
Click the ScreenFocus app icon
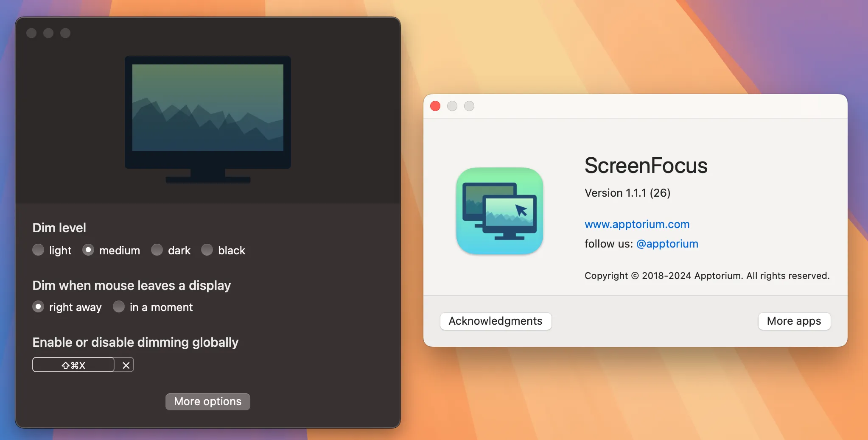pyautogui.click(x=500, y=211)
